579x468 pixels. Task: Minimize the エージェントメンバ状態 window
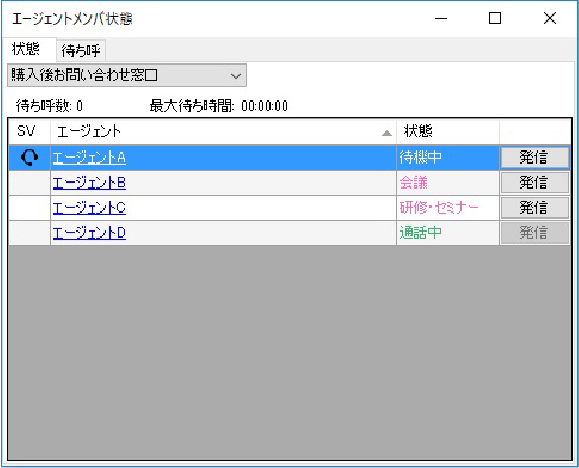(x=441, y=18)
